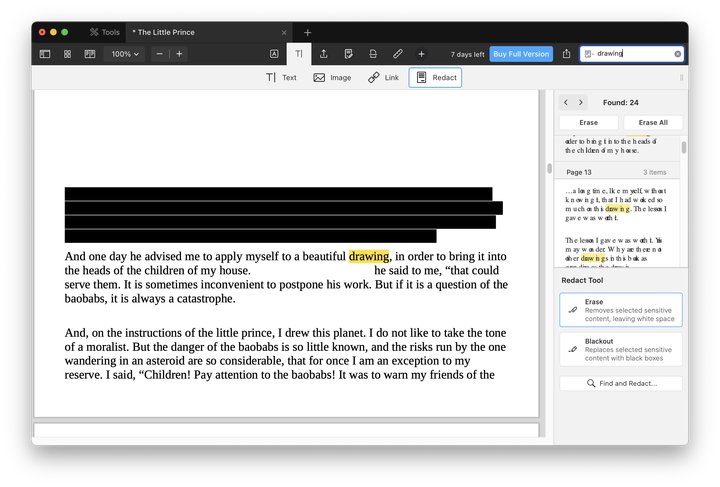This screenshot has height=487, width=720.
Task: Go to next search result
Action: tap(581, 102)
